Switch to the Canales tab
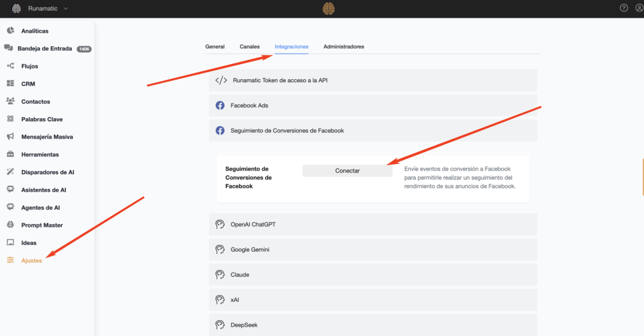Image resolution: width=644 pixels, height=336 pixels. [x=249, y=46]
